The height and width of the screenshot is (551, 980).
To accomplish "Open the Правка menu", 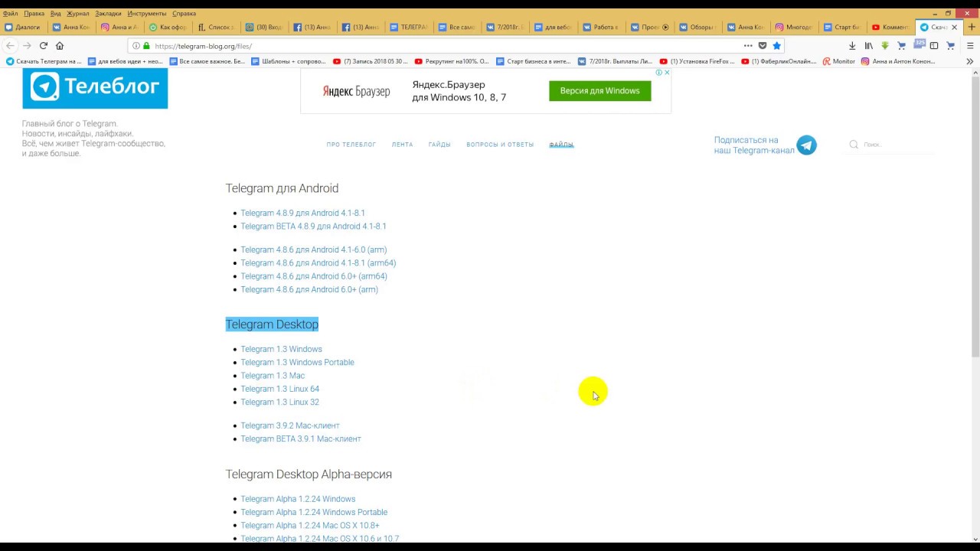I will 34,14.
